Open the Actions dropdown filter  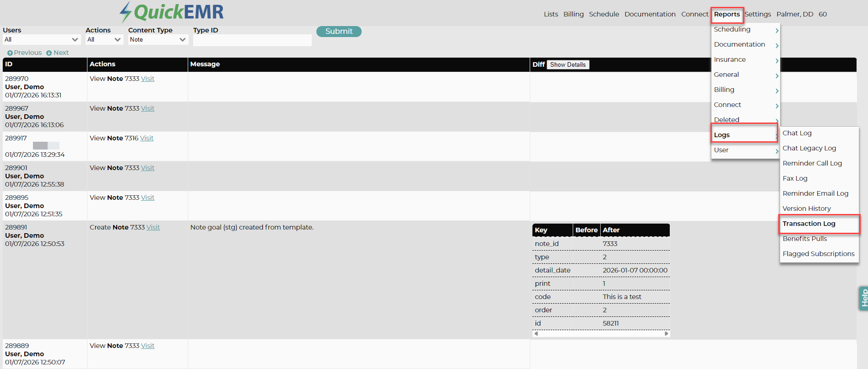point(104,40)
